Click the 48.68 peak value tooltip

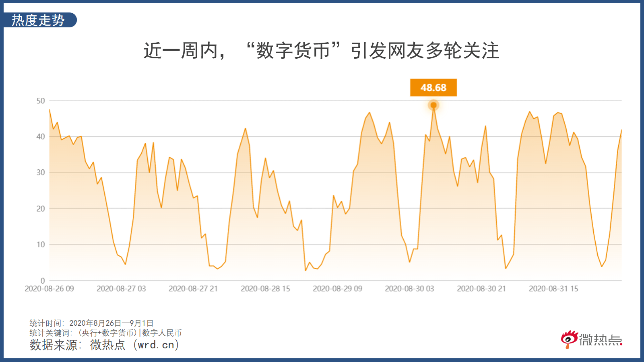point(433,88)
